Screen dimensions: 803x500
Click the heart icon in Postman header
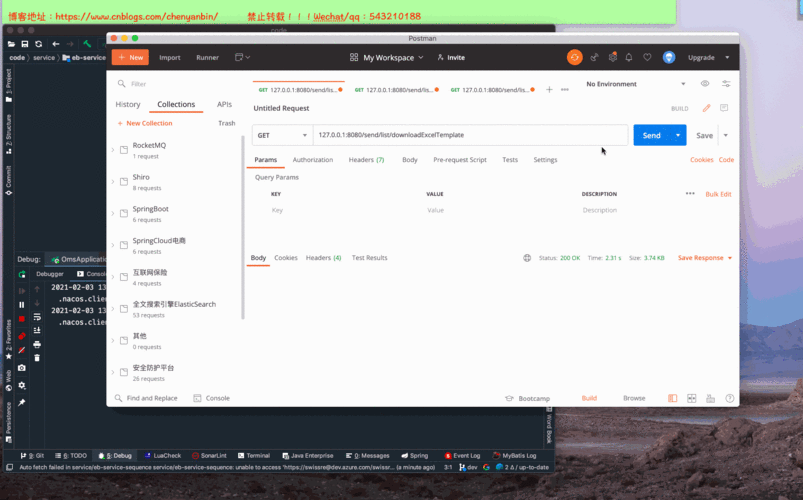(x=647, y=57)
